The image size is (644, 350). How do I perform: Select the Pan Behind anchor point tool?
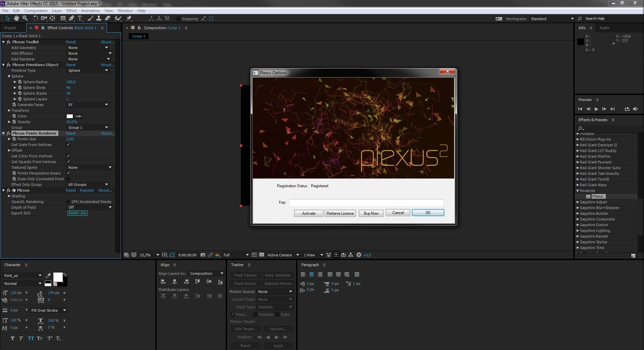click(x=53, y=18)
